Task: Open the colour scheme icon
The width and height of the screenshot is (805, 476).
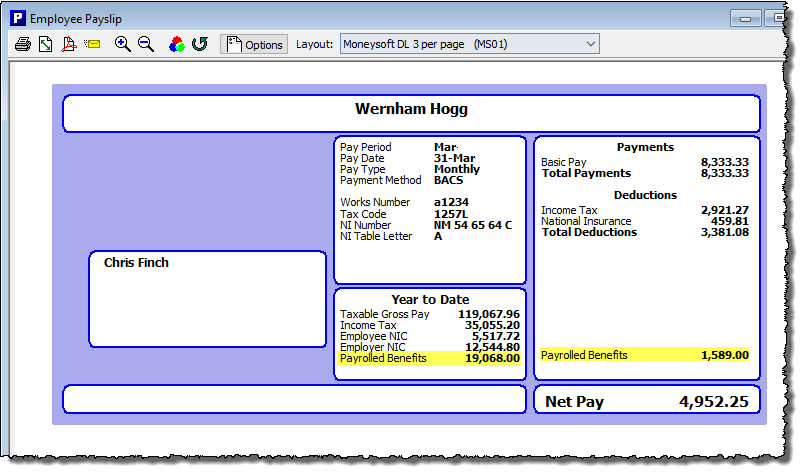Action: pyautogui.click(x=177, y=44)
